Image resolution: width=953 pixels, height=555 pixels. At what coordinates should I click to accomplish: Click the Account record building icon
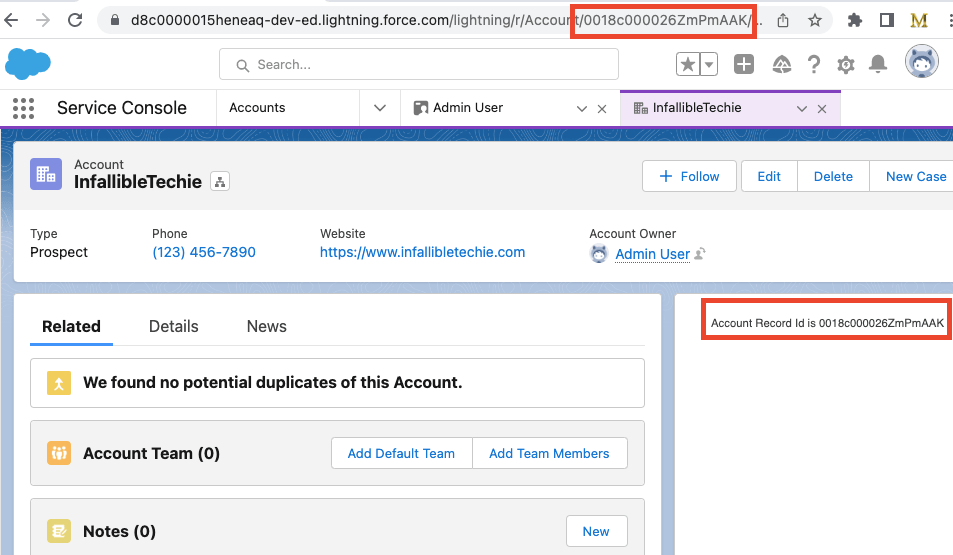(46, 174)
